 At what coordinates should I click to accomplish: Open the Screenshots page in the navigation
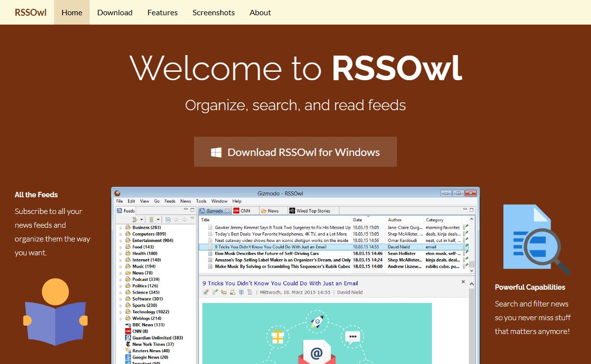pyautogui.click(x=214, y=12)
